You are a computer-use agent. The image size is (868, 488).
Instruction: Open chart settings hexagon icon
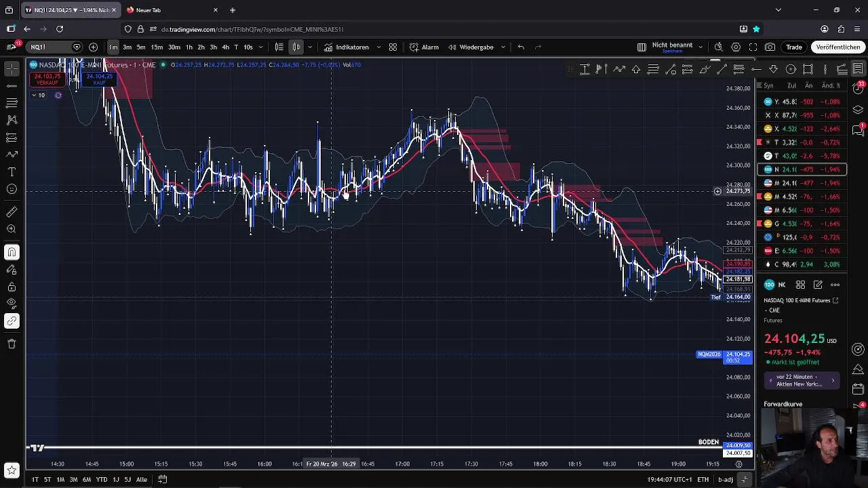(x=736, y=47)
